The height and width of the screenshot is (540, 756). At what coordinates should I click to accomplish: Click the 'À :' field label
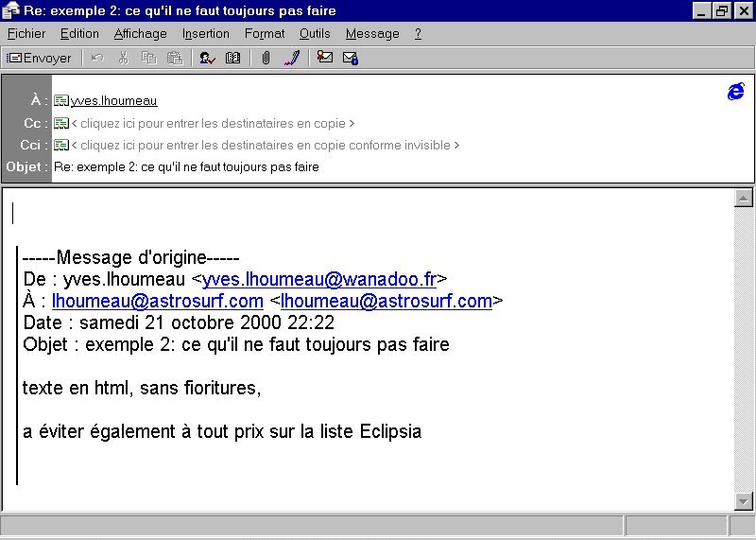pyautogui.click(x=40, y=100)
